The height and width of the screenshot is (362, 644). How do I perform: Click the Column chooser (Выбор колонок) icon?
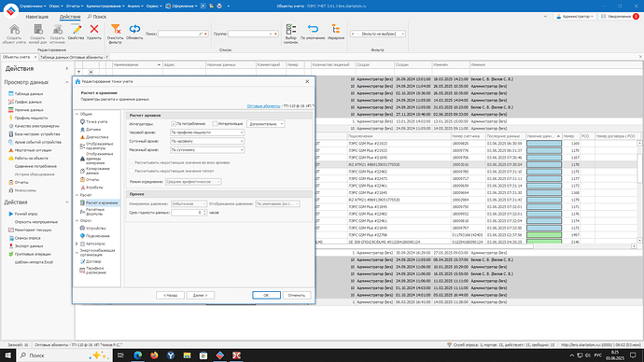pos(291,29)
